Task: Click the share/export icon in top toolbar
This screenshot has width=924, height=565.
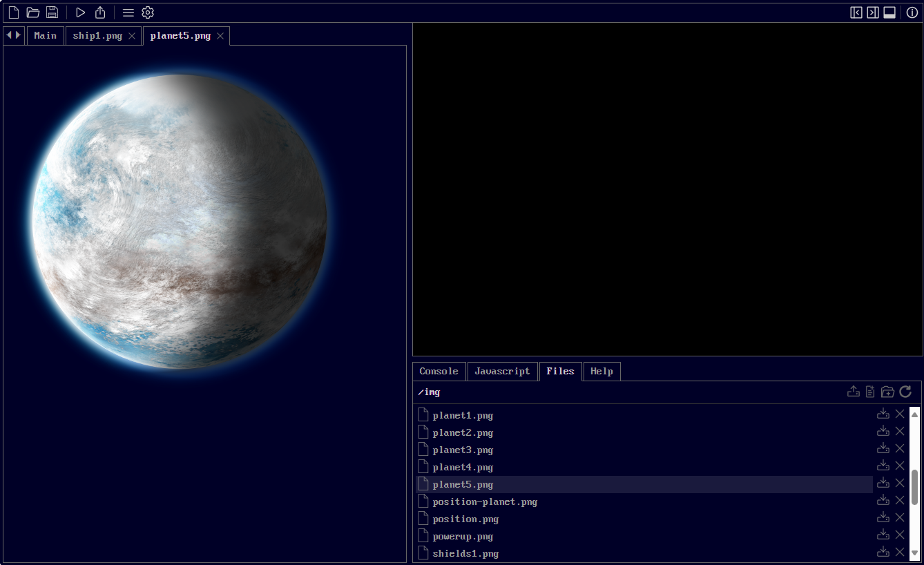Action: tap(100, 12)
